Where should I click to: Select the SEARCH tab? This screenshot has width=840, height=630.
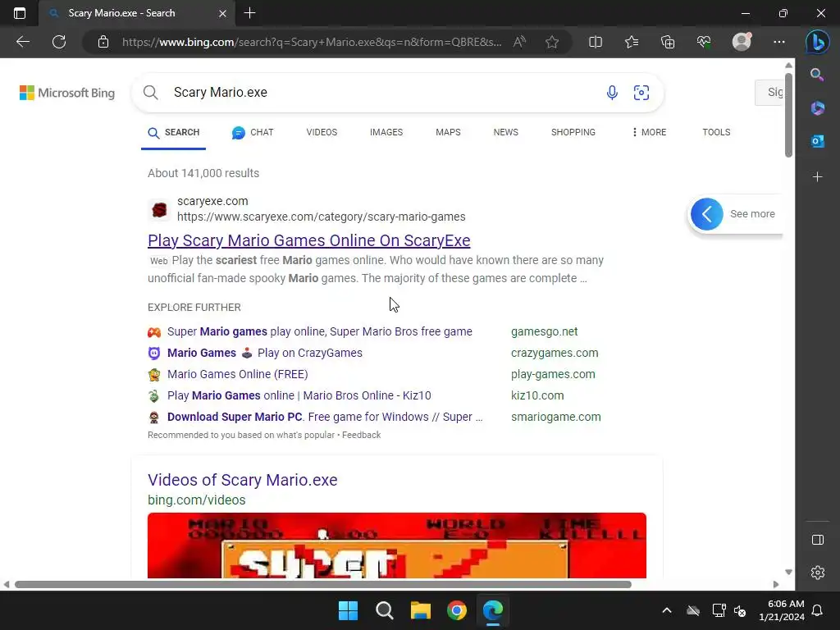(174, 132)
